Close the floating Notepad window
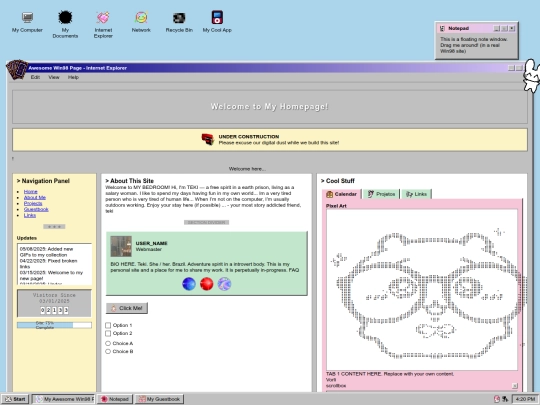Screen dimensions: 540x405 [512, 28]
